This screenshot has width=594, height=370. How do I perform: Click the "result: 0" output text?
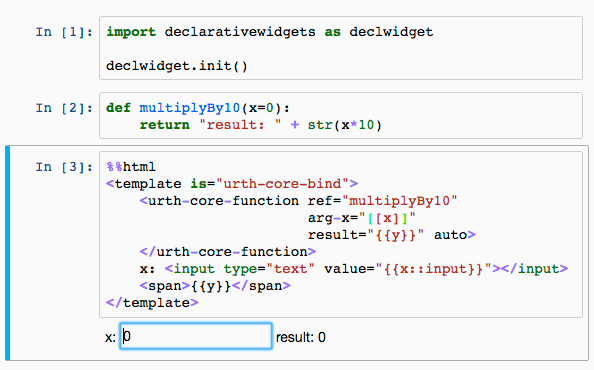coord(301,337)
